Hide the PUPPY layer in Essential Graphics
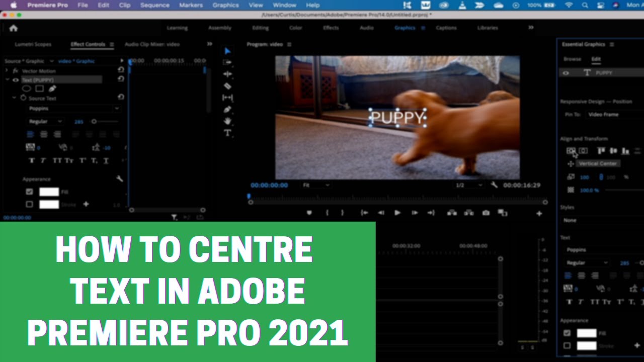Image resolution: width=644 pixels, height=362 pixels. pyautogui.click(x=566, y=73)
